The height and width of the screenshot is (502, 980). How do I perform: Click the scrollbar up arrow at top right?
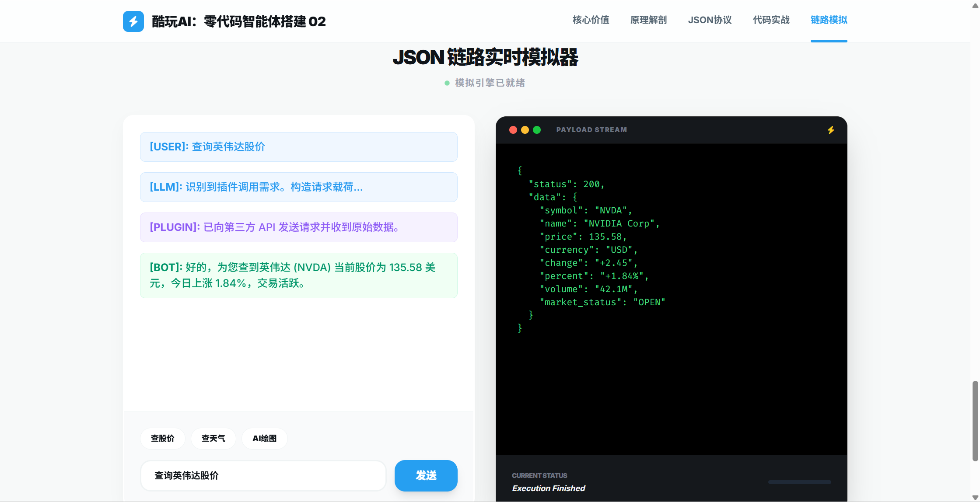975,5
